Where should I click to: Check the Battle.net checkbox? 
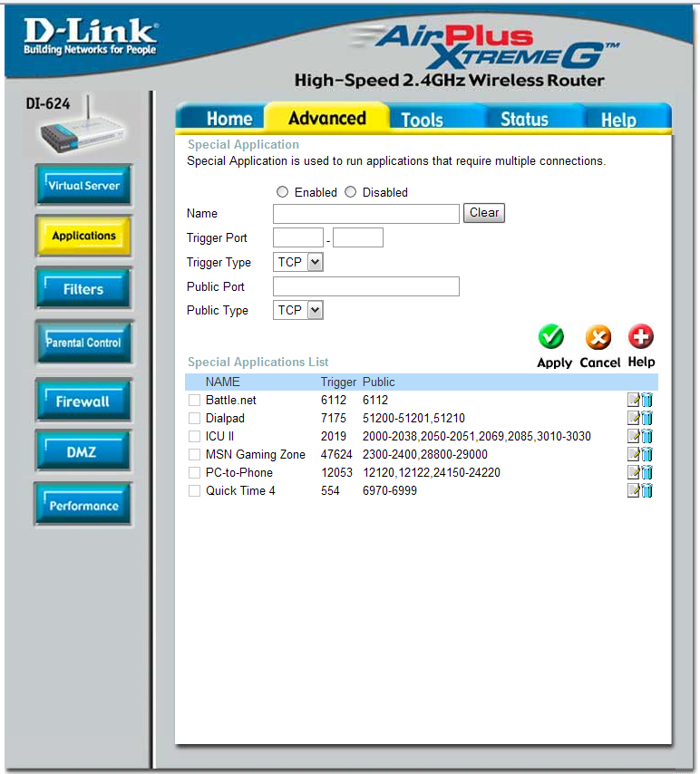(195, 400)
